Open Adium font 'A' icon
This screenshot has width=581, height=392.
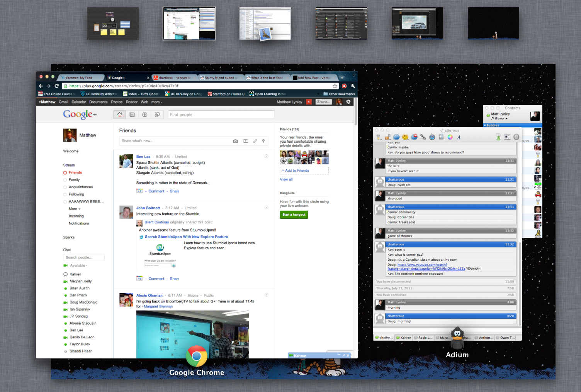[459, 137]
